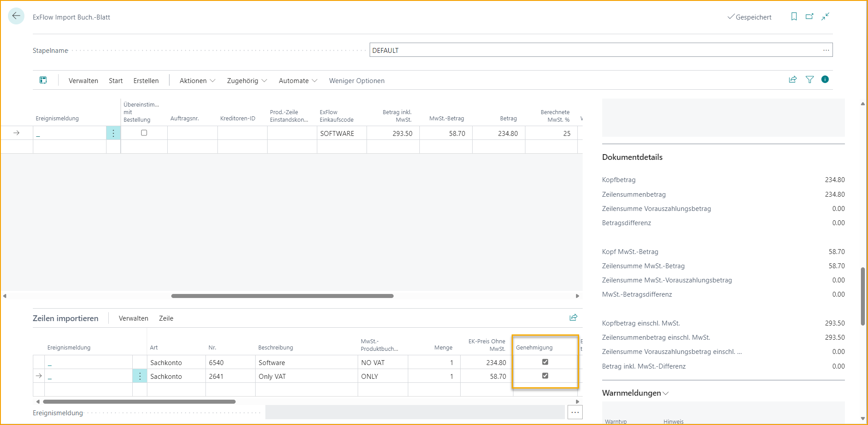868x425 pixels.
Task: Click MwSt. Produktbuchungsgruppe cell NO VAT
Action: click(383, 362)
